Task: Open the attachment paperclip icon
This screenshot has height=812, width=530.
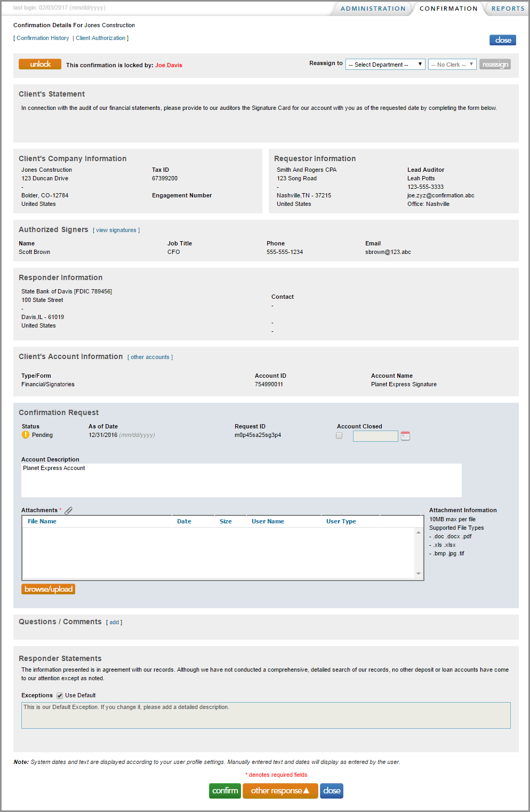Action: click(x=68, y=510)
